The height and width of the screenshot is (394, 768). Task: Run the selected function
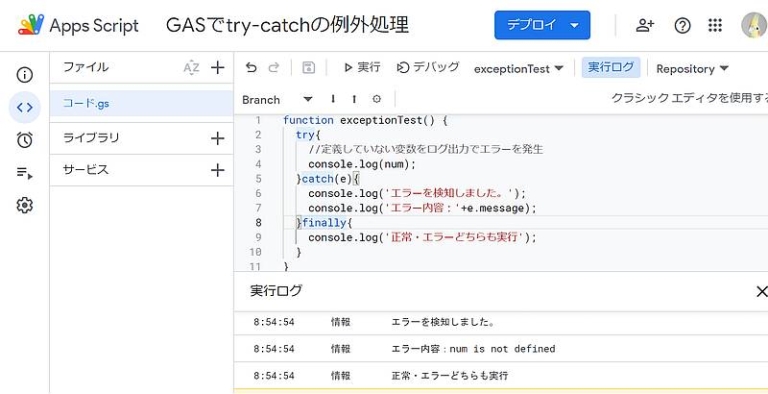[362, 68]
